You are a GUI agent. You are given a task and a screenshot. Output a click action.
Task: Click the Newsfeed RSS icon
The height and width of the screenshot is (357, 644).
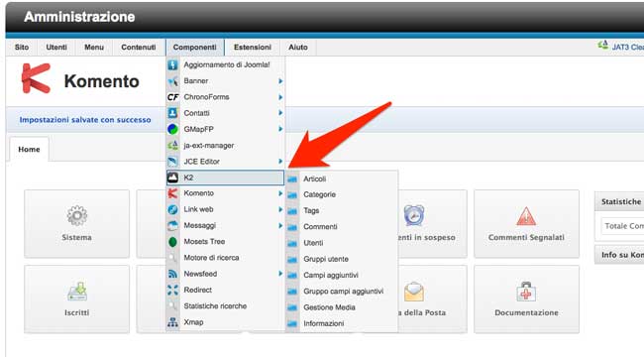click(x=173, y=274)
